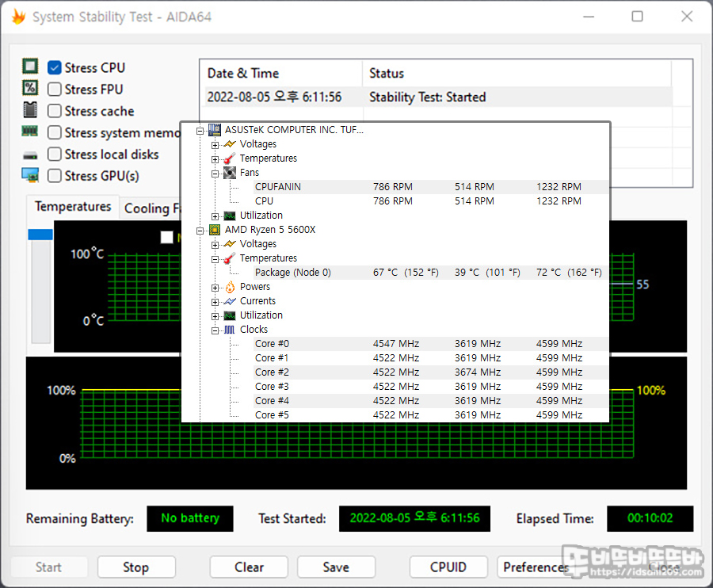The height and width of the screenshot is (588, 713).
Task: Click the Clear button
Action: pyautogui.click(x=249, y=567)
